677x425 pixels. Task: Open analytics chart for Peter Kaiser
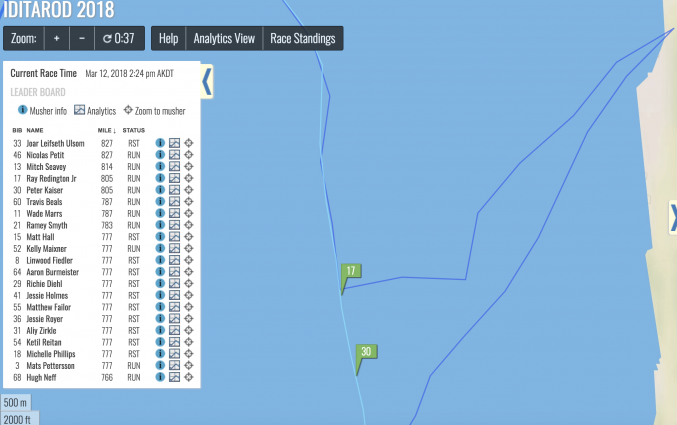(174, 190)
